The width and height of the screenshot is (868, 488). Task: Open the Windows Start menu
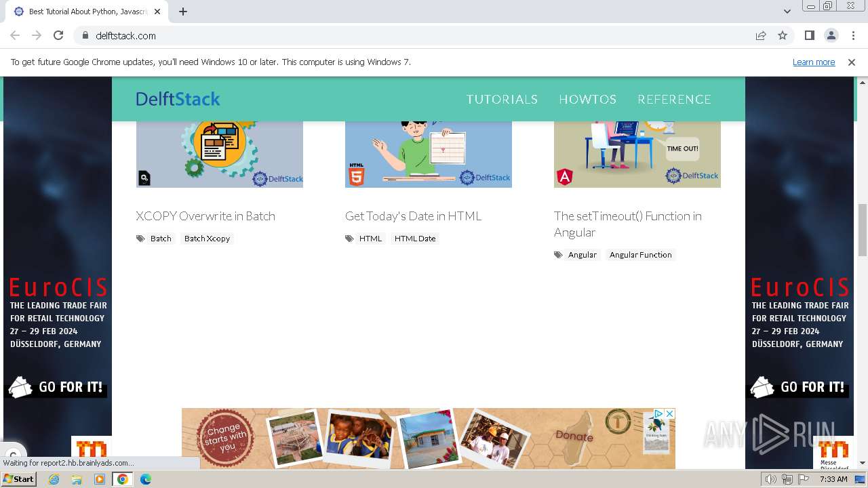(x=18, y=479)
